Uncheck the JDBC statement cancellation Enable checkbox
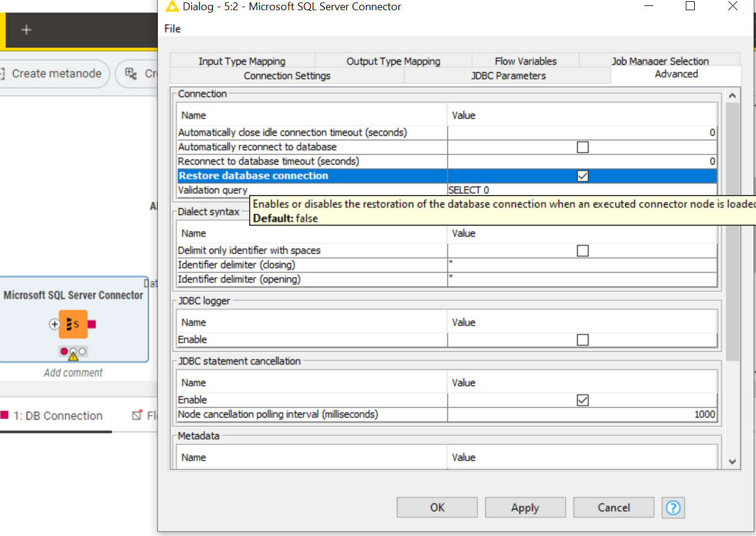The height and width of the screenshot is (536, 756). [x=582, y=400]
